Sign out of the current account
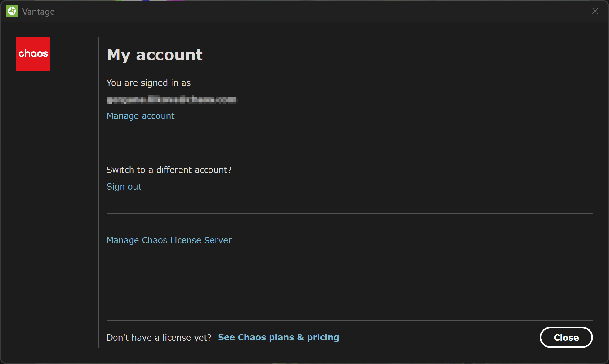This screenshot has width=609, height=364. coord(124,187)
